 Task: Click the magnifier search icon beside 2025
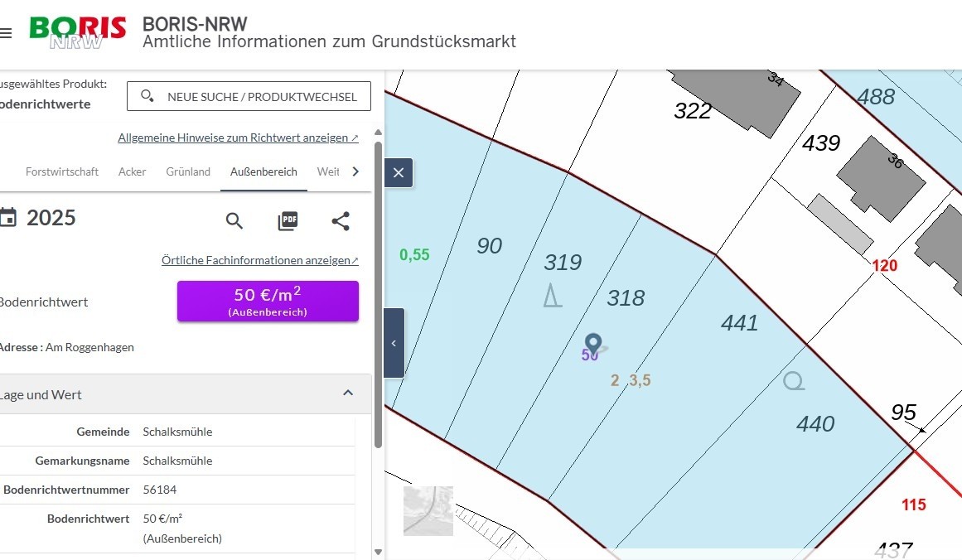[x=234, y=221]
